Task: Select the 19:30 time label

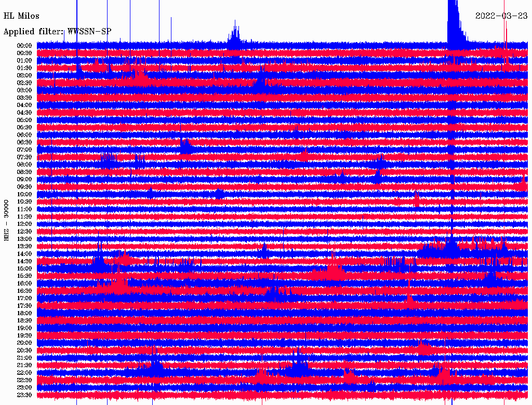Action: (24, 335)
